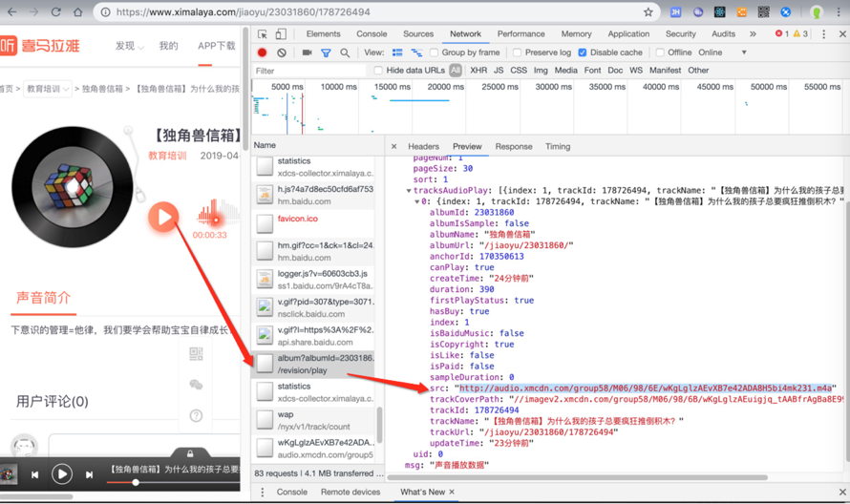Open the 发现 dropdown menu
This screenshot has width=850, height=504.
[x=129, y=46]
